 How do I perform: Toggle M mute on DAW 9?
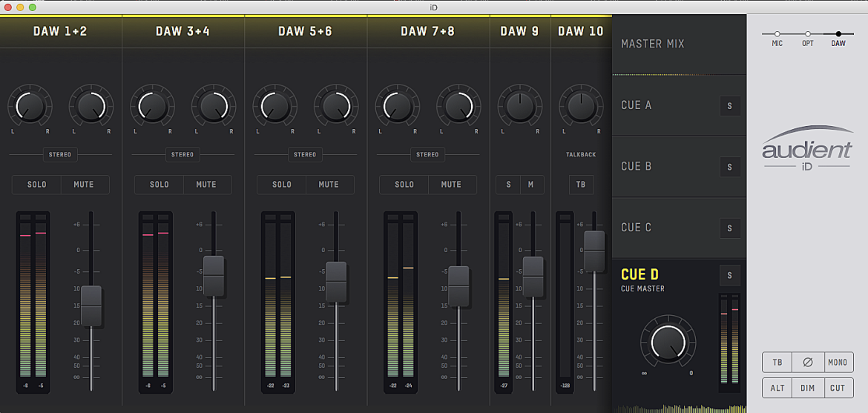pos(532,185)
